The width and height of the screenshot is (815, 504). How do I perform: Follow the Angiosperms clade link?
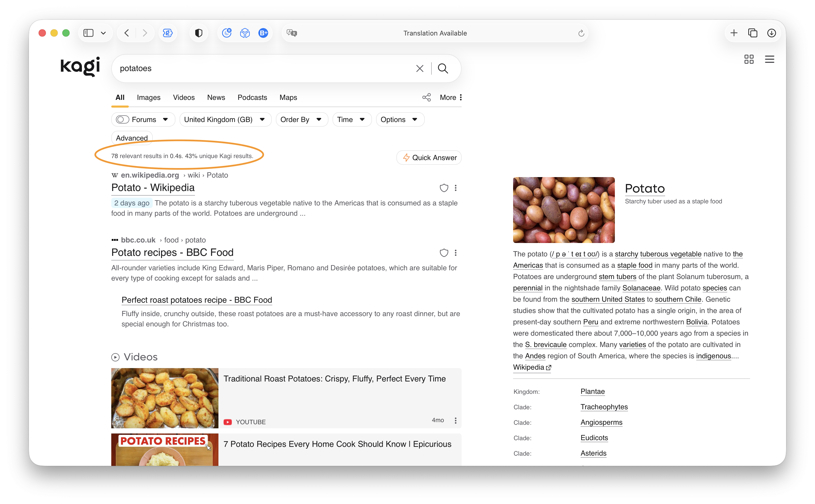tap(601, 422)
